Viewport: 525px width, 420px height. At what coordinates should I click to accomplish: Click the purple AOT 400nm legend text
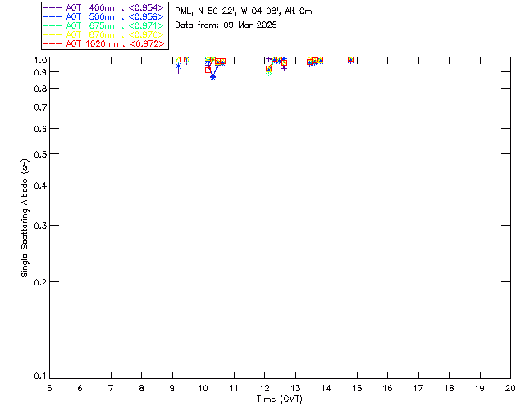pos(115,7)
